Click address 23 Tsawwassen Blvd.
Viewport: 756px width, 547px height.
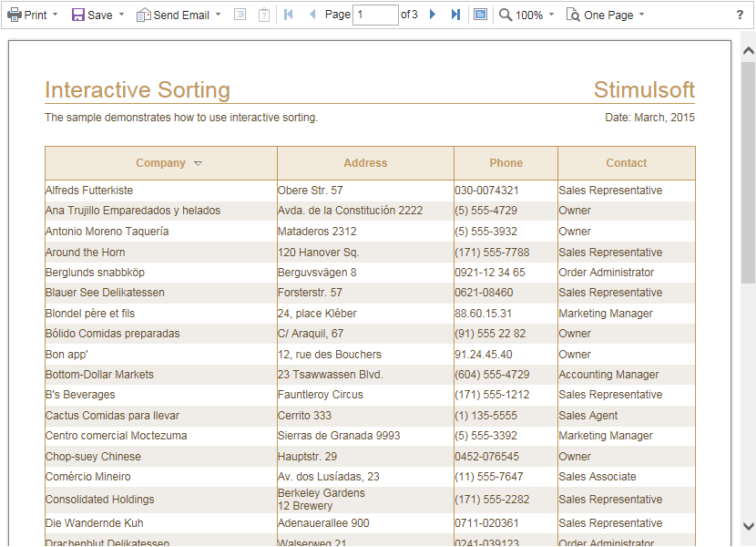(x=331, y=375)
